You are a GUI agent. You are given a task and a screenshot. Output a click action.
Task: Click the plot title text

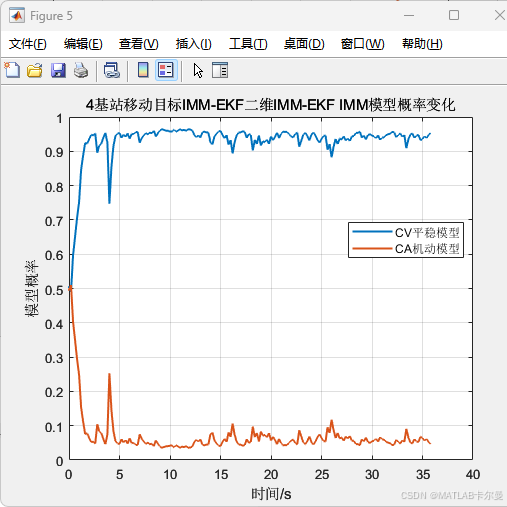(x=270, y=105)
